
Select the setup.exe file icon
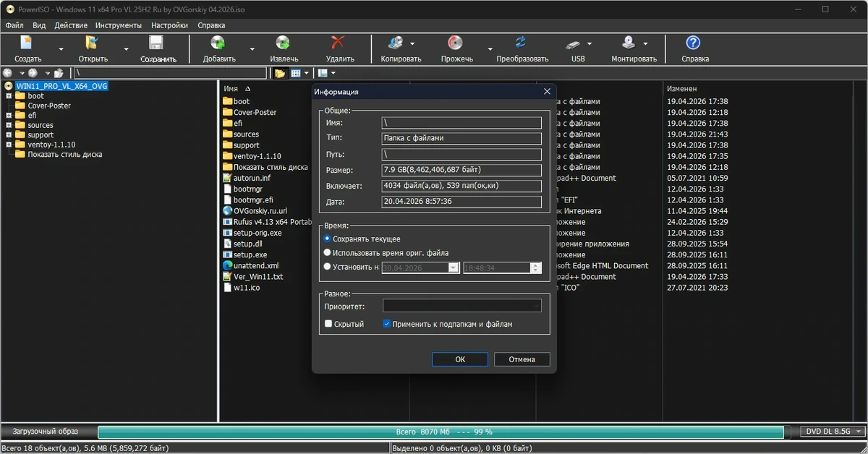click(x=228, y=254)
